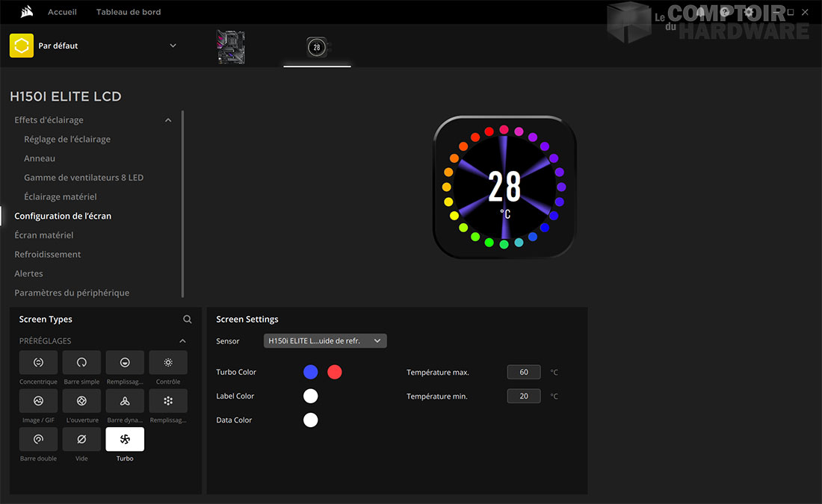The width and height of the screenshot is (822, 504).
Task: Select the L'ouverture screen type
Action: point(81,401)
